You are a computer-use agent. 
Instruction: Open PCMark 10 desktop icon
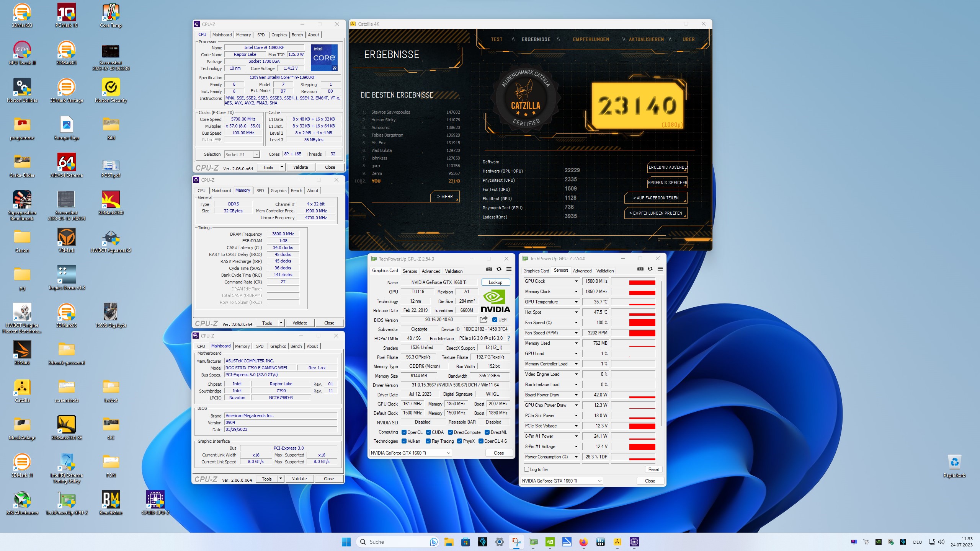tap(66, 15)
